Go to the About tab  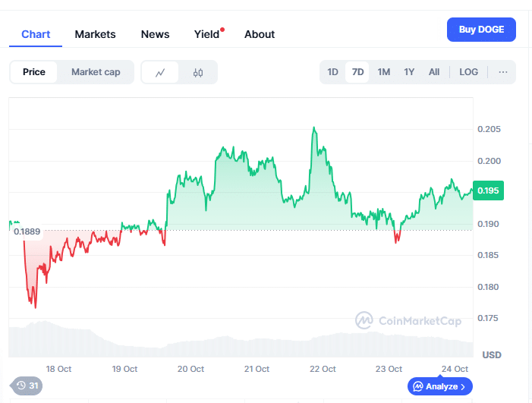pyautogui.click(x=260, y=34)
